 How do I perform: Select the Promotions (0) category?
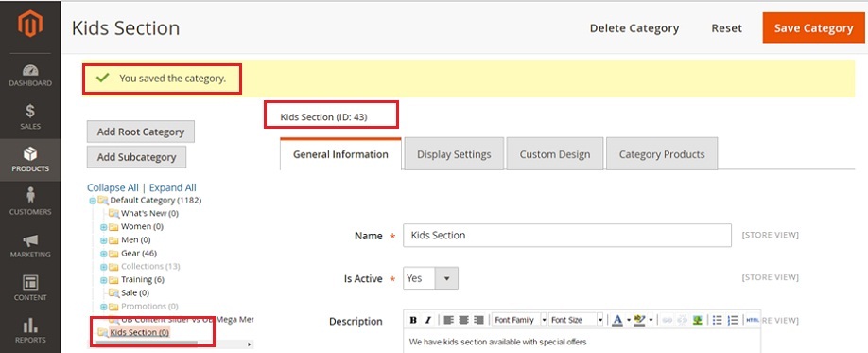coord(149,307)
